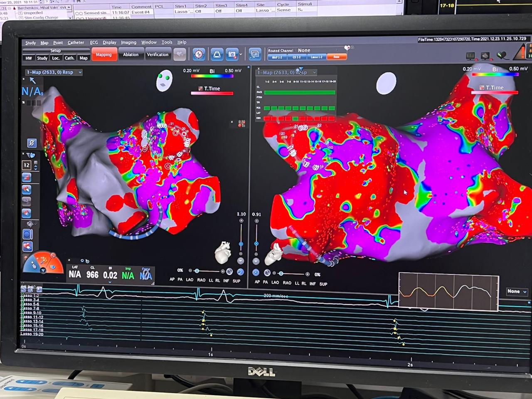Click the right map vertical zoom slider handle

coord(256,244)
